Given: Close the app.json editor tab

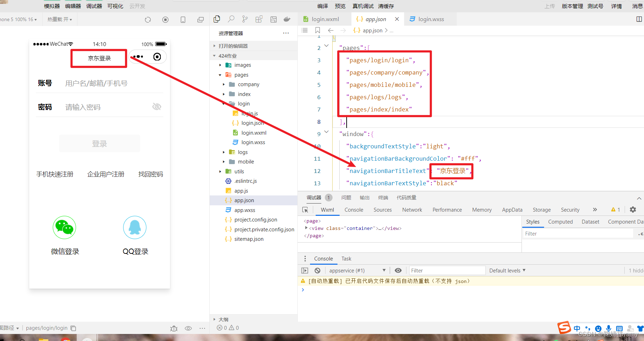Looking at the screenshot, I should click(397, 19).
